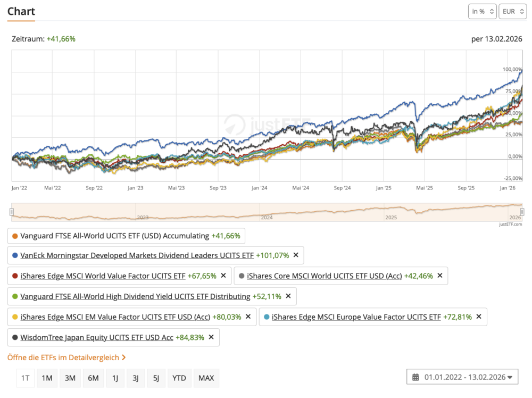Select the 5J time period
Screen dimensions: 532x398
pos(156,378)
